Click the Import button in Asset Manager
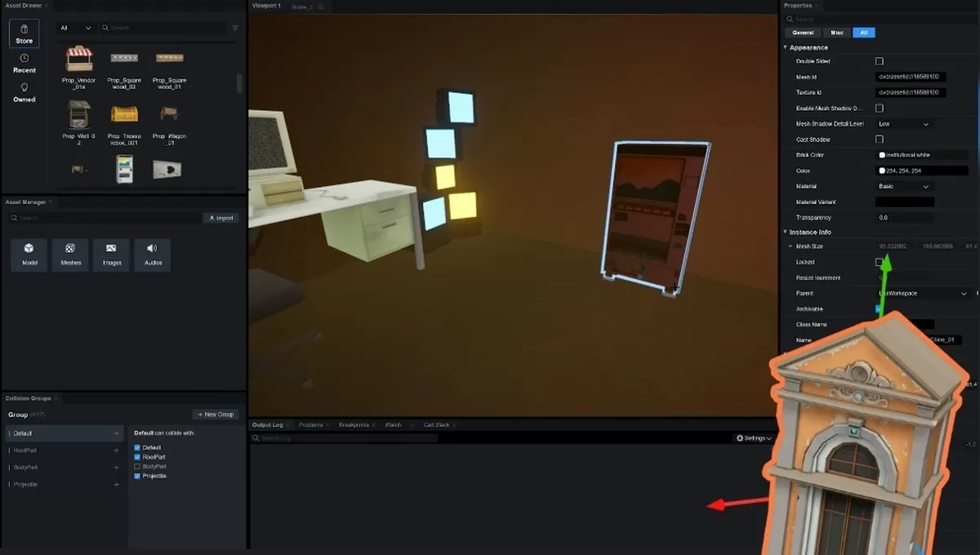Screen dimensions: 980x555 pyautogui.click(x=220, y=218)
